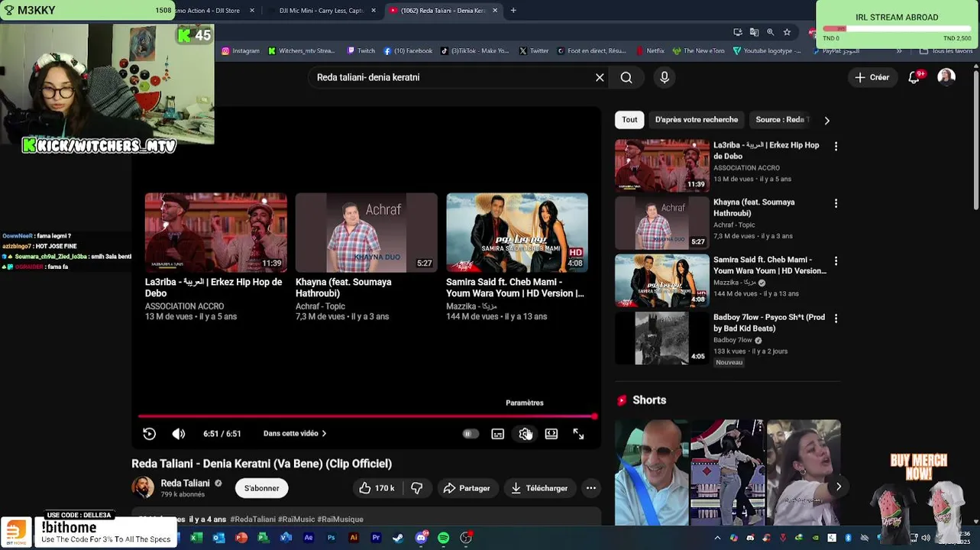Open the first Short with bald man
980x550 pixels.
[652, 472]
